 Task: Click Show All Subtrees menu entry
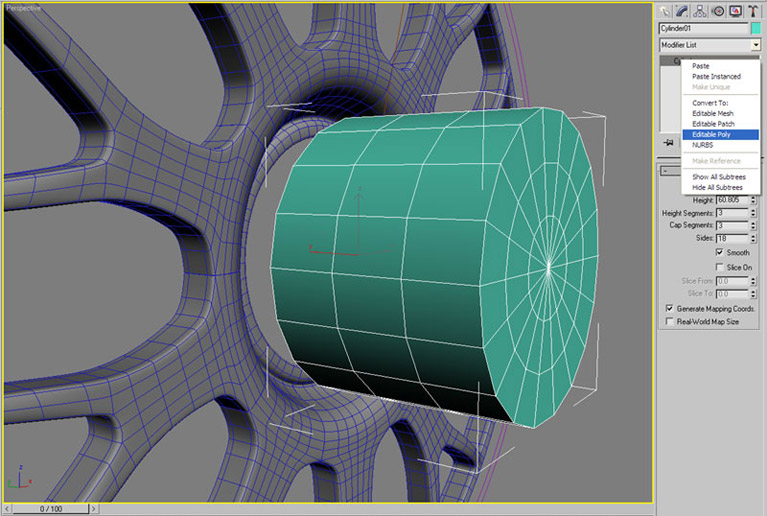pyautogui.click(x=717, y=177)
